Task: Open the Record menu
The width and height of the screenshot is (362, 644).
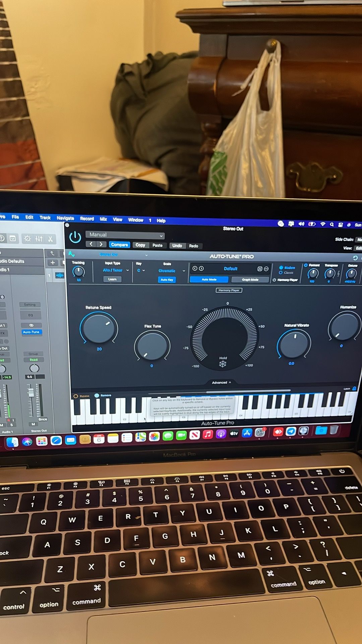Action: (87, 219)
